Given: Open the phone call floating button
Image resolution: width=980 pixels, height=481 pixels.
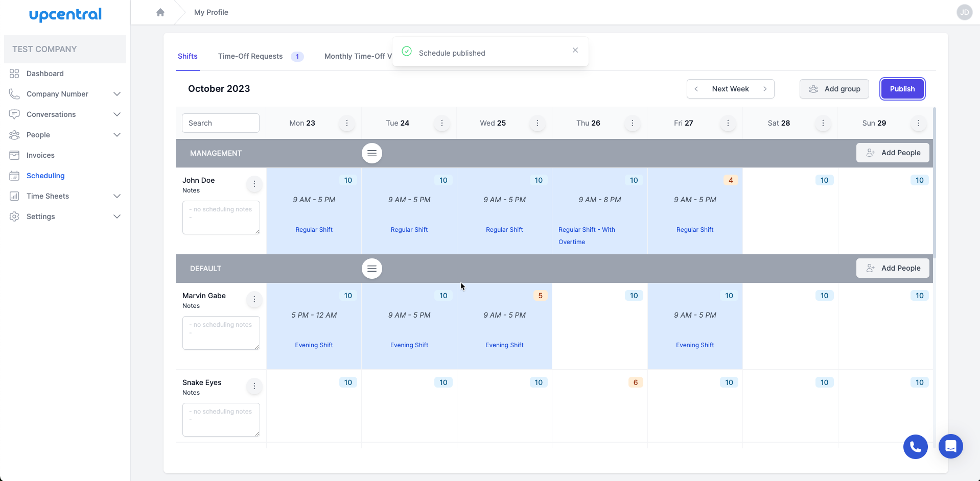Looking at the screenshot, I should 915,447.
